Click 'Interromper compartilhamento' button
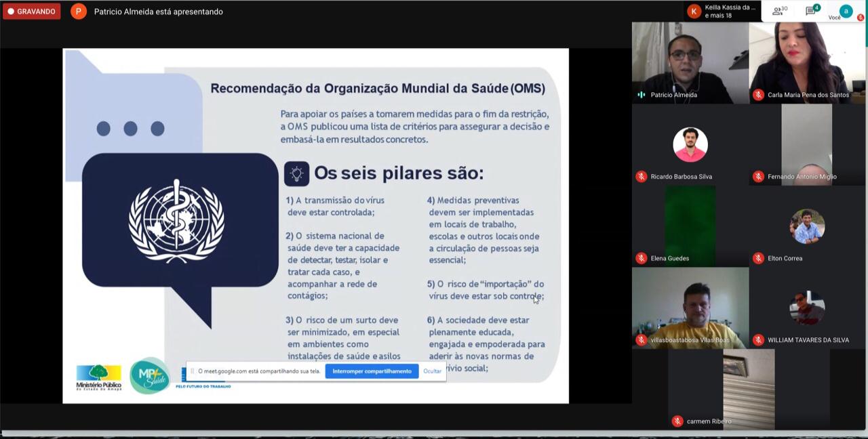This screenshot has height=439, width=868. coord(372,371)
